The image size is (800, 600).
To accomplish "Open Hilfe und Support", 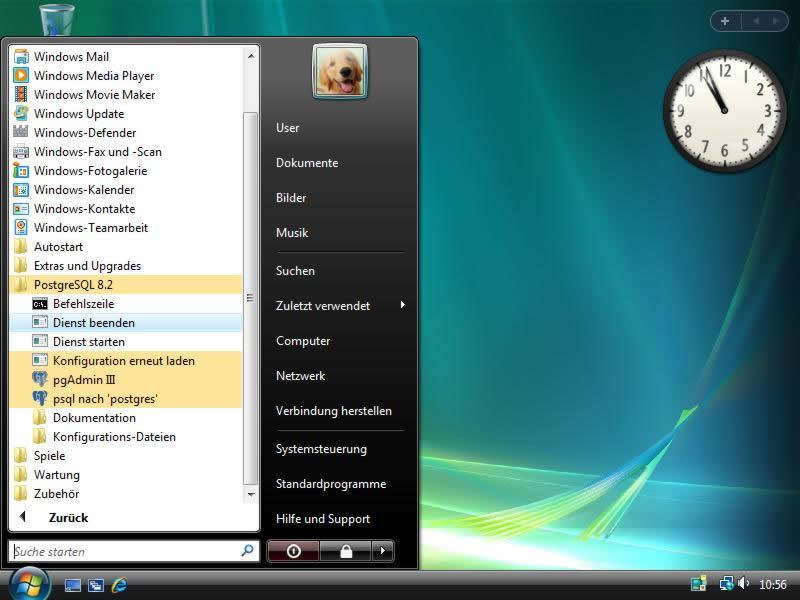I will 323,519.
